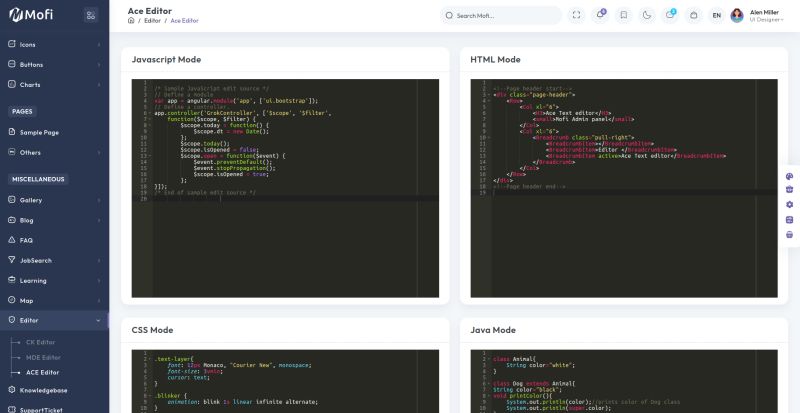Click inside the CSS Mode editor
Screen dimensions: 800x413
tap(285, 381)
